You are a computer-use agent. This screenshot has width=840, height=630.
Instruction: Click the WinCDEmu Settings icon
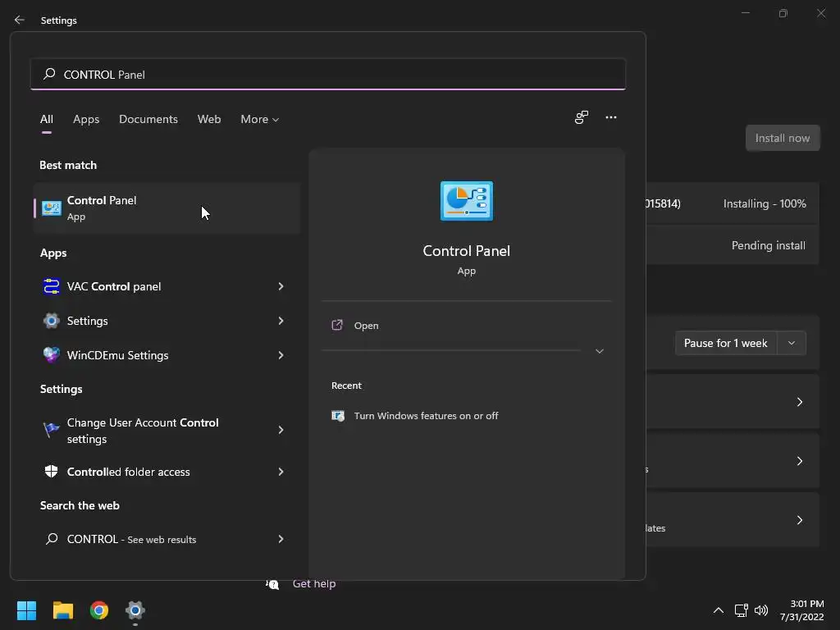point(52,355)
